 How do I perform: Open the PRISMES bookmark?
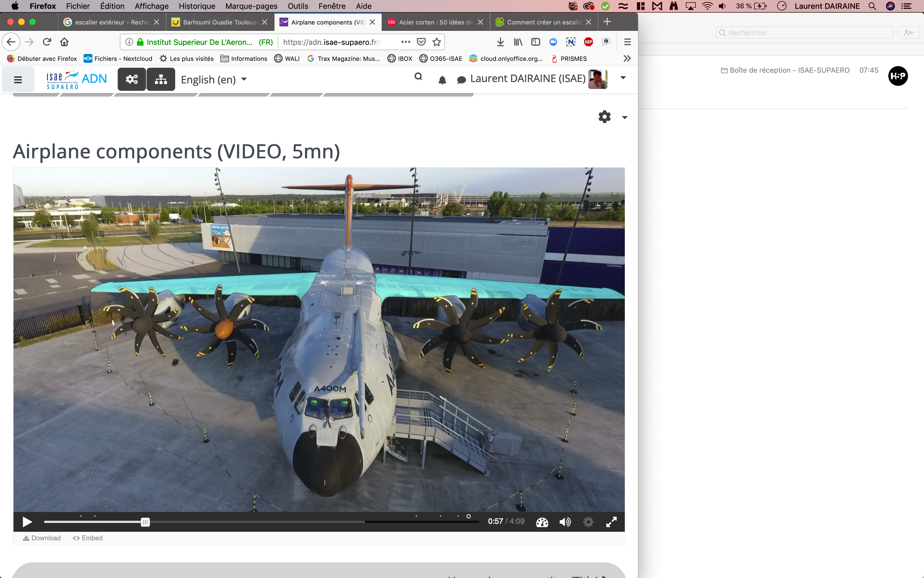pyautogui.click(x=569, y=58)
